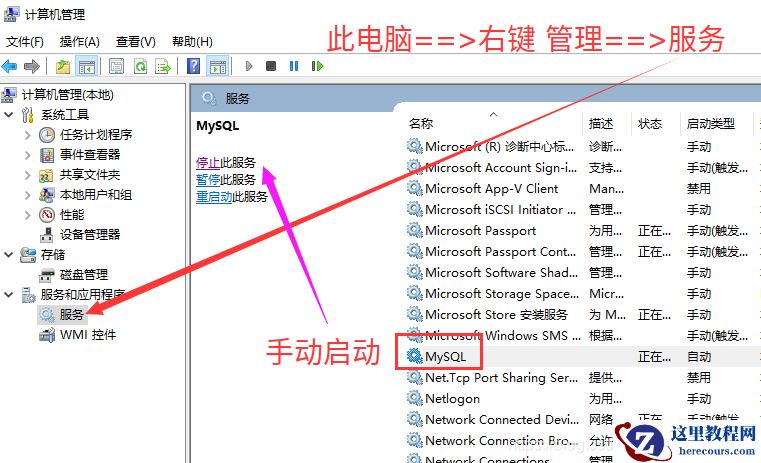Select 计算机管理(本地) root node

(67, 95)
